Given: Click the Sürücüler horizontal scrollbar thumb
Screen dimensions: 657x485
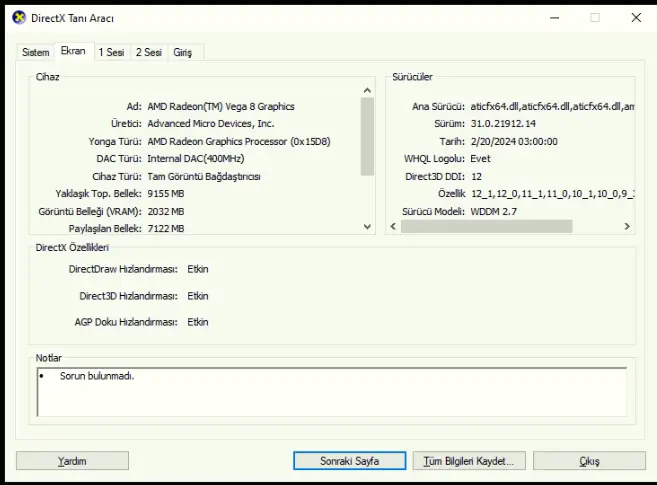Looking at the screenshot, I should (486, 226).
